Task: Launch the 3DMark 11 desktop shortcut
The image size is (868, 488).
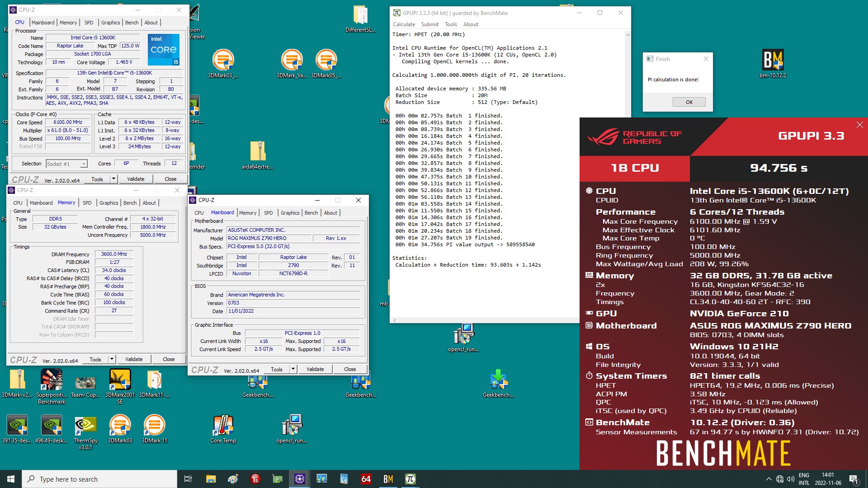Action: pos(154,429)
